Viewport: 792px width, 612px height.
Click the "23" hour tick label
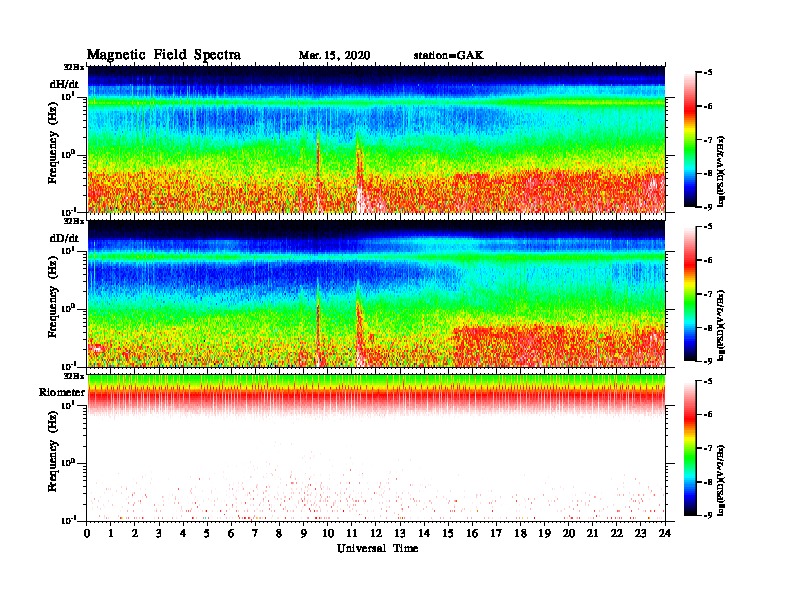click(x=640, y=534)
